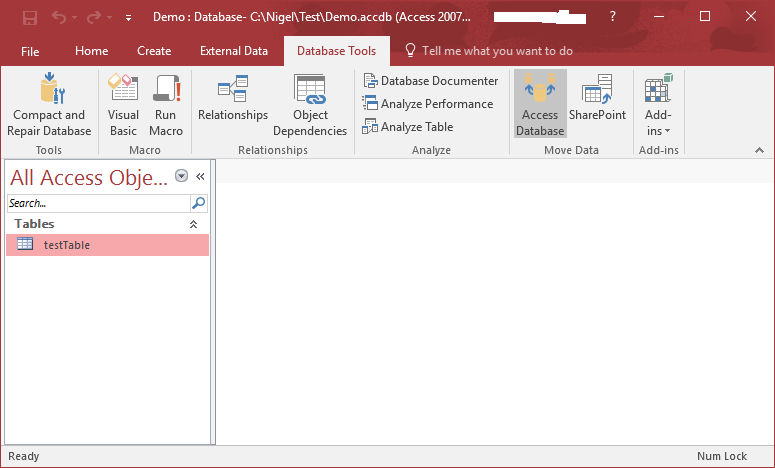Viewport: 775px width, 468px height.
Task: Collapse the ribbon with the chevron arrow
Action: click(760, 150)
